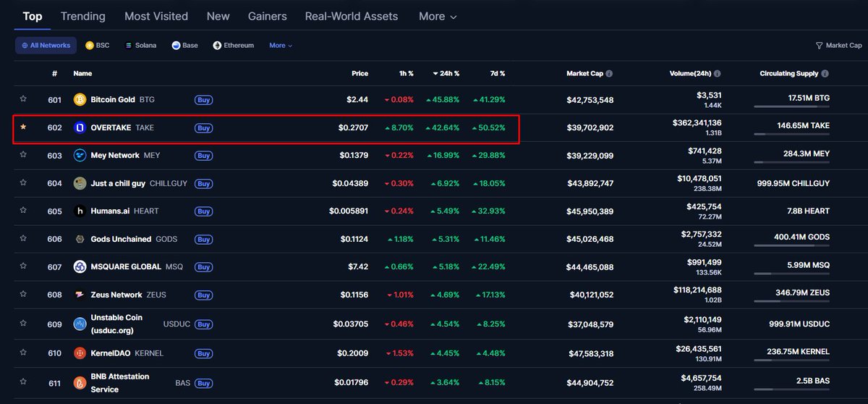Viewport: 868px width, 404px height.
Task: Sort by Name column header
Action: (x=82, y=74)
